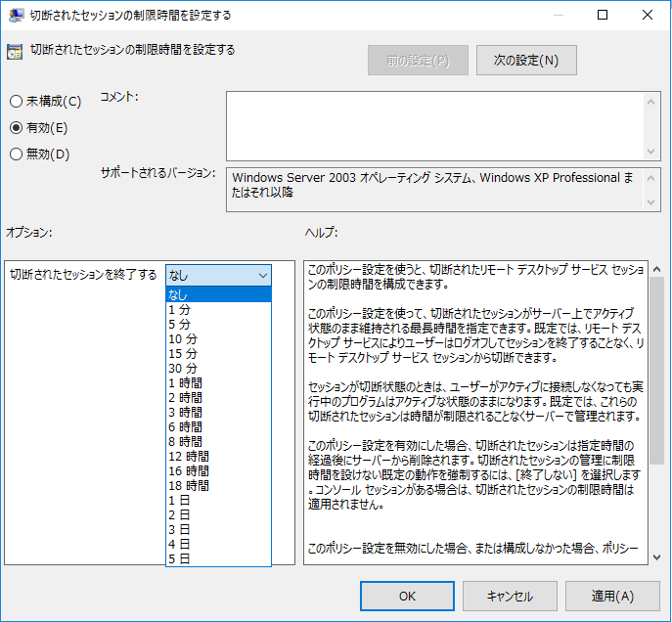Choose the 3 日 entry
Screen dimensions: 672x622
point(218,529)
